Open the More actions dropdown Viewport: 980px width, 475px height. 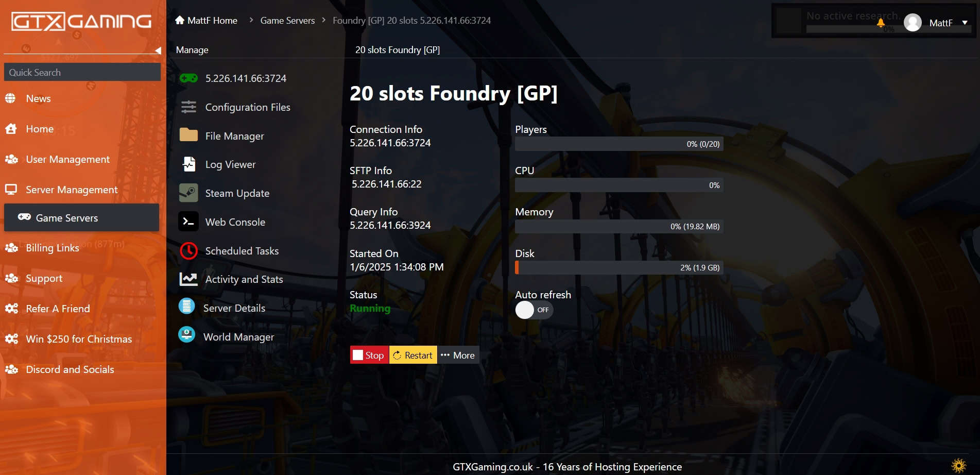[458, 355]
